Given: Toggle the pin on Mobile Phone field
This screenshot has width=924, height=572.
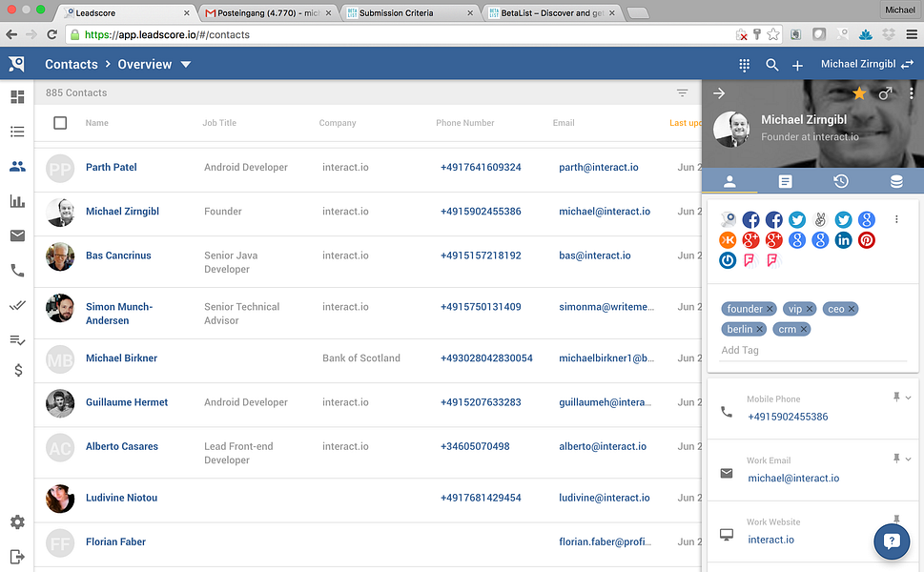Looking at the screenshot, I should pos(896,397).
